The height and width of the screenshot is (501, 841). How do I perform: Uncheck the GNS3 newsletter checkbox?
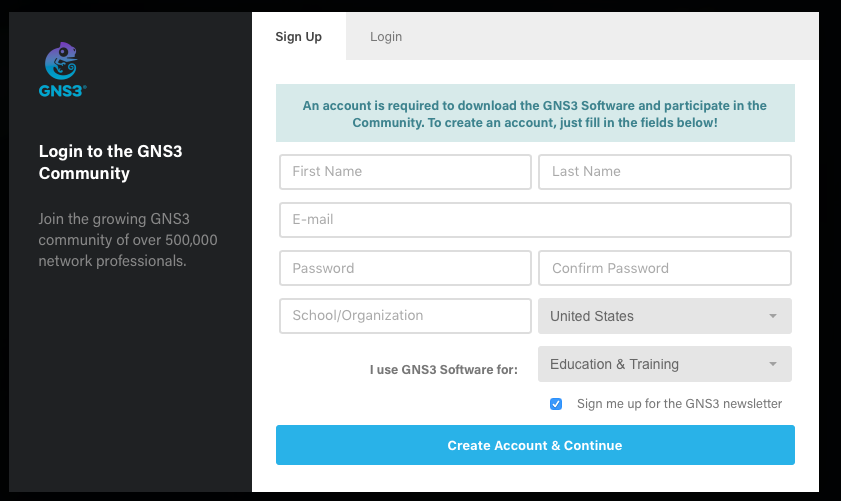556,404
